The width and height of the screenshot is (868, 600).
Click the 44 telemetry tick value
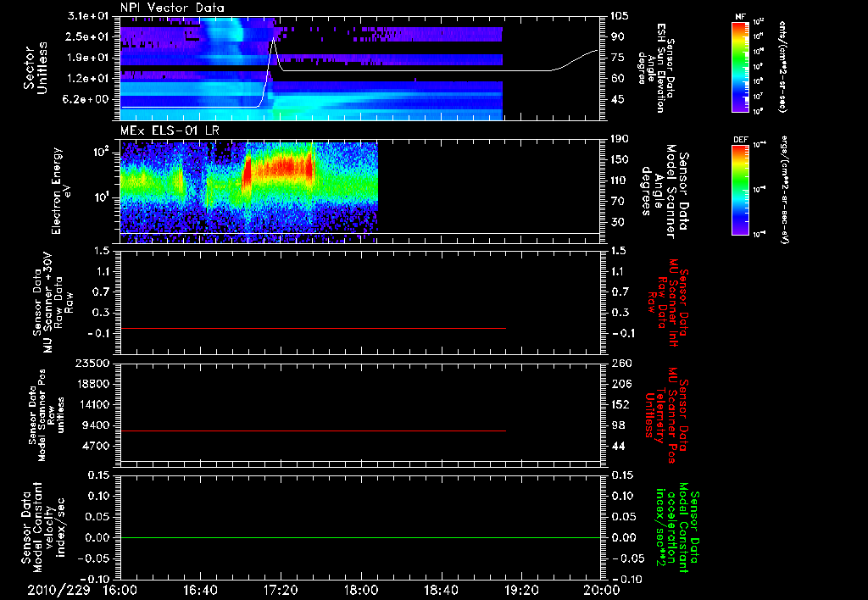click(x=617, y=446)
